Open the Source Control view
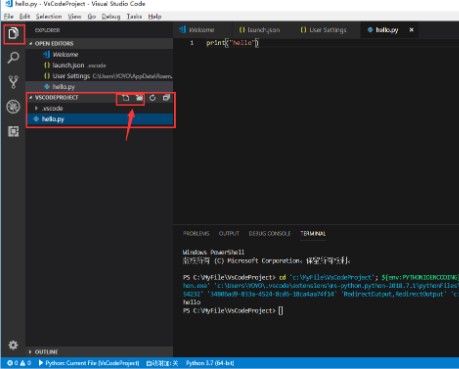The height and width of the screenshot is (369, 459). coord(13,82)
